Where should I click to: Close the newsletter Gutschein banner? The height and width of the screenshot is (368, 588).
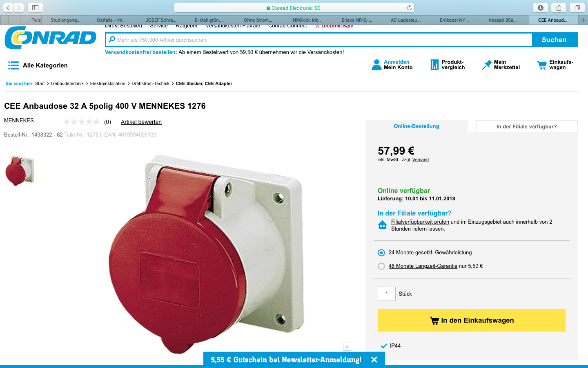(x=374, y=360)
